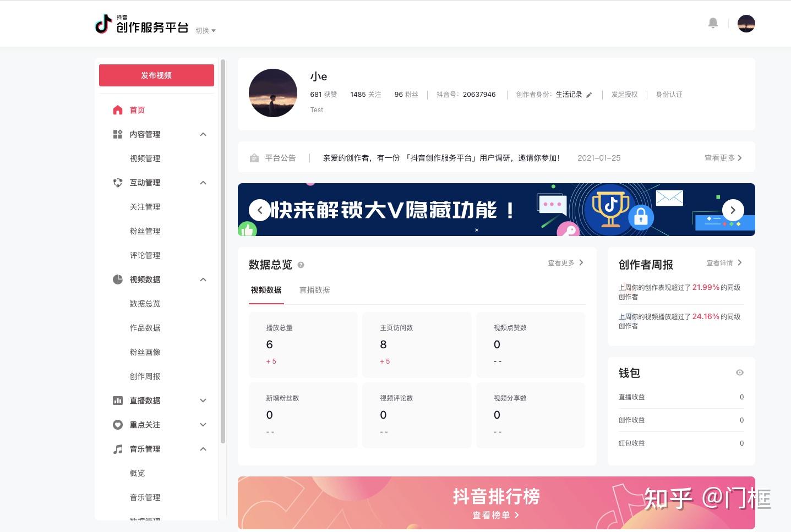
Task: Click 发起授权 link
Action: click(x=624, y=95)
